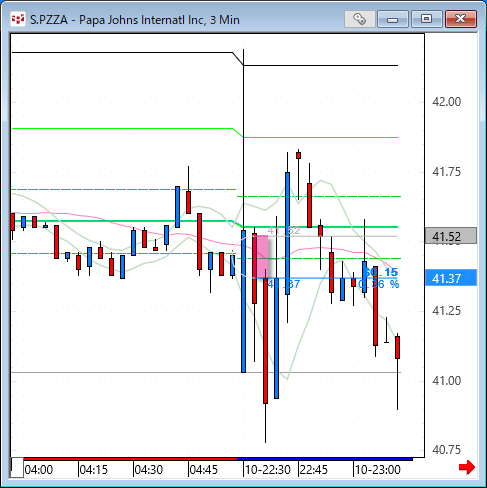Screen dimensions: 487x488
Task: Click the 41.25 price axis label
Action: coord(446,311)
